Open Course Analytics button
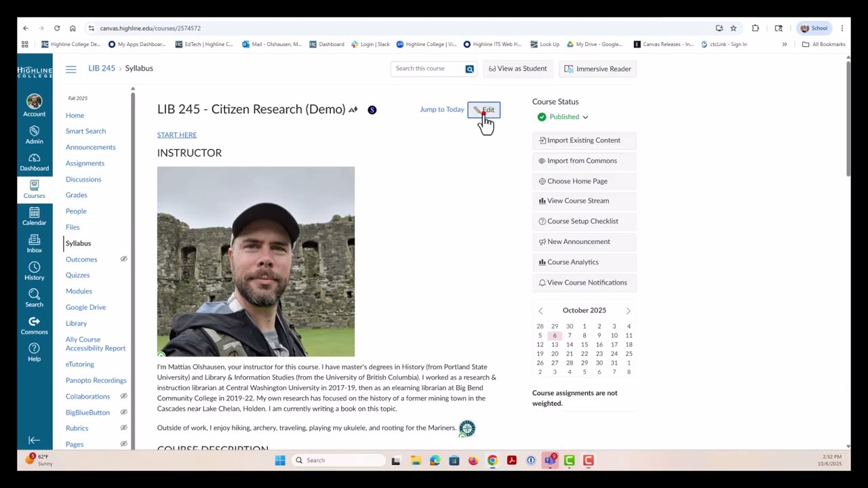Image resolution: width=868 pixels, height=488 pixels. click(x=584, y=262)
